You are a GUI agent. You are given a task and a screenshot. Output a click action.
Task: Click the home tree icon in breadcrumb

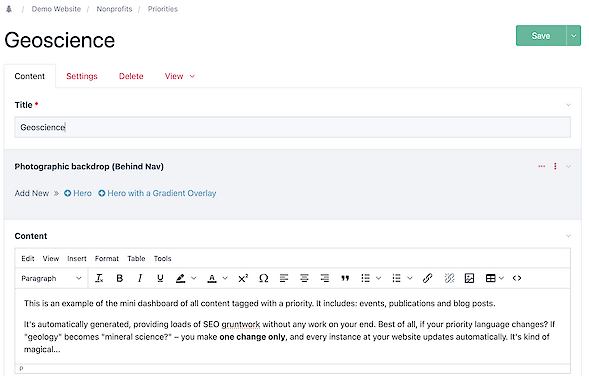pyautogui.click(x=9, y=9)
